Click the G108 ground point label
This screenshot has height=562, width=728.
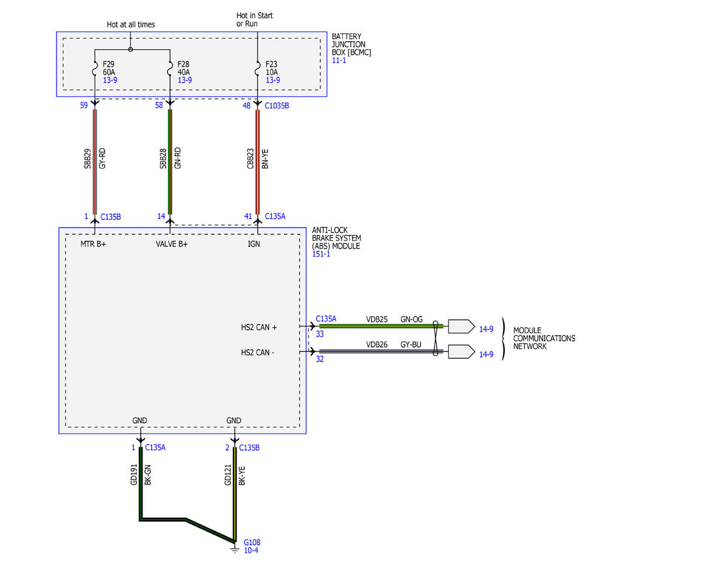click(252, 542)
